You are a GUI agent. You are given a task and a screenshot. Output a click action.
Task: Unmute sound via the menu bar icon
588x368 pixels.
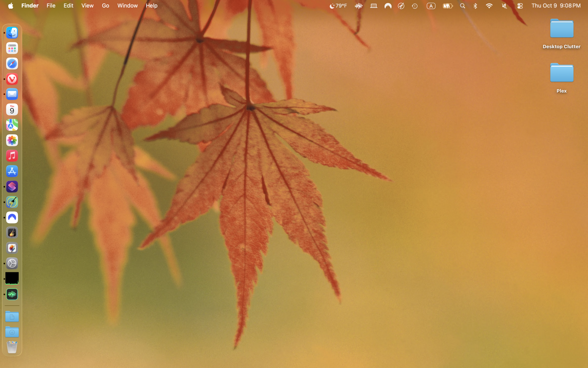pos(504,6)
